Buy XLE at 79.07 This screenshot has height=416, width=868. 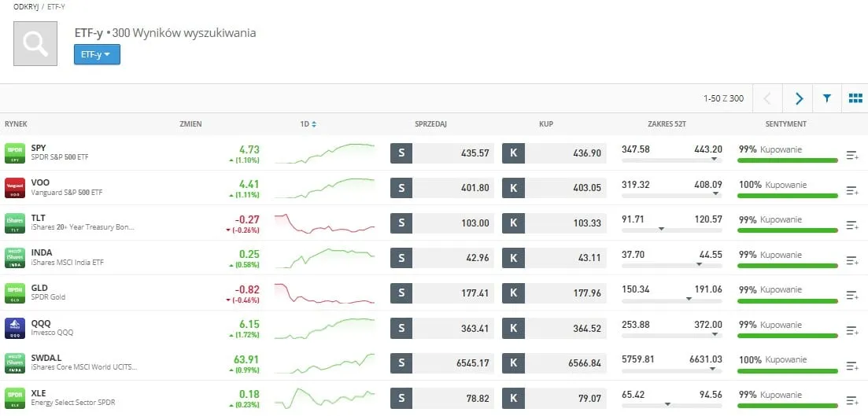coord(554,398)
